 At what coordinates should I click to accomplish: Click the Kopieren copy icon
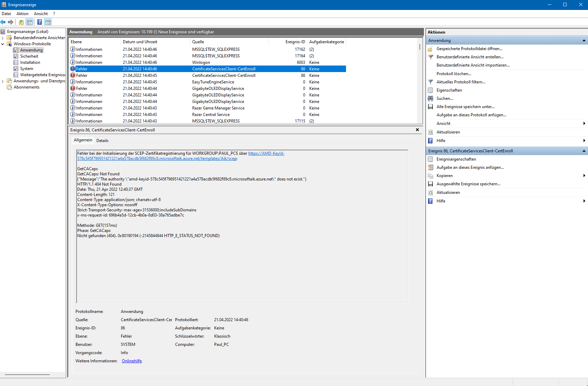430,176
